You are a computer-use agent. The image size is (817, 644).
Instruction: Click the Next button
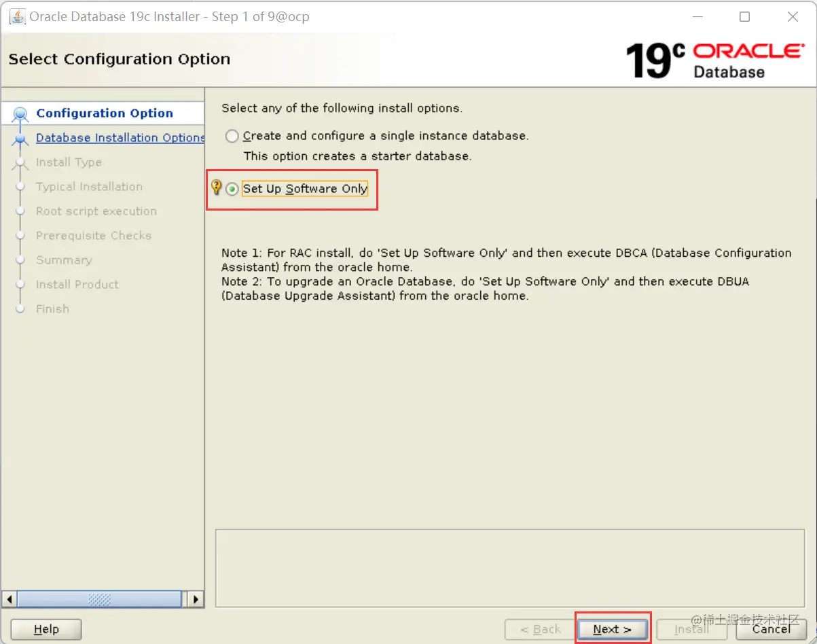(x=613, y=629)
